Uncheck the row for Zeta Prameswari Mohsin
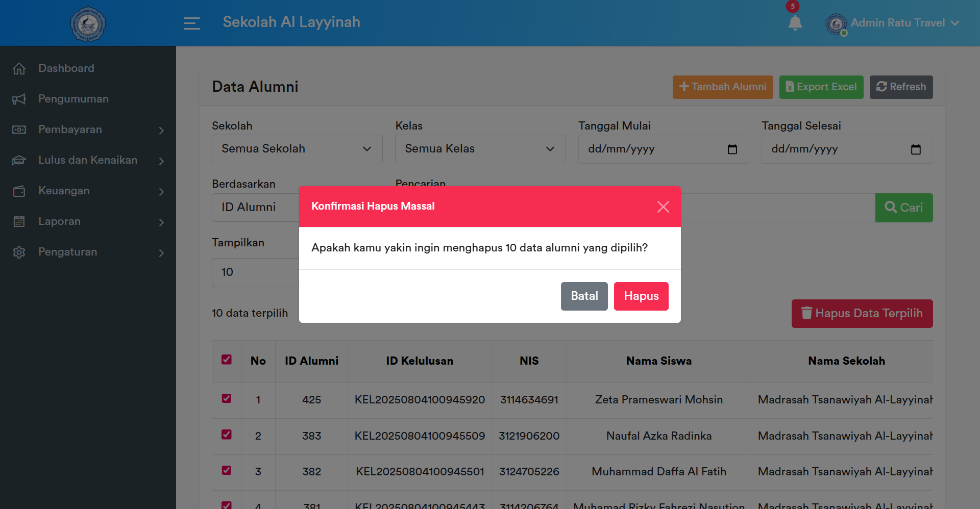 click(x=227, y=398)
